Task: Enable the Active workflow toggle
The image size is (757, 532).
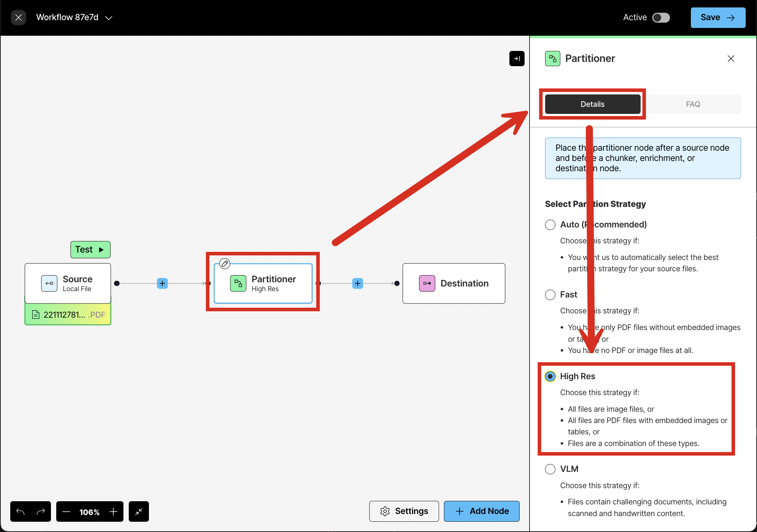Action: tap(662, 17)
